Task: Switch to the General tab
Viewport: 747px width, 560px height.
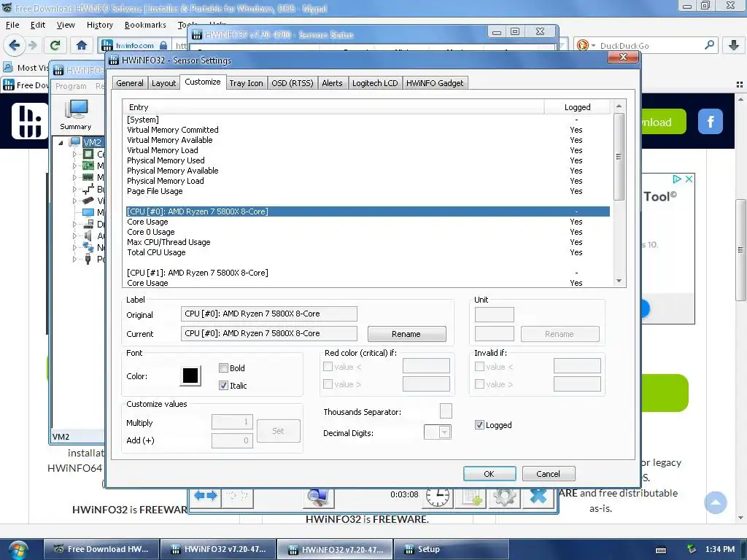Action: pyautogui.click(x=130, y=83)
